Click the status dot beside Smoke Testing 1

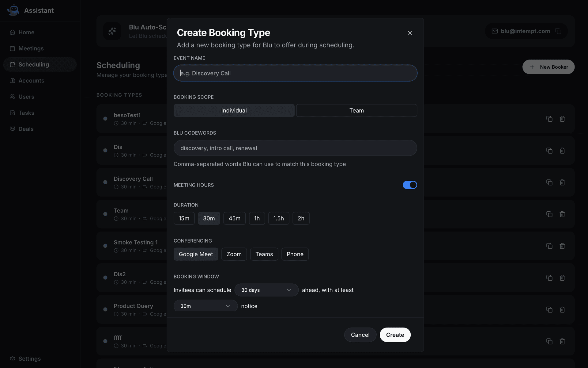click(x=105, y=246)
